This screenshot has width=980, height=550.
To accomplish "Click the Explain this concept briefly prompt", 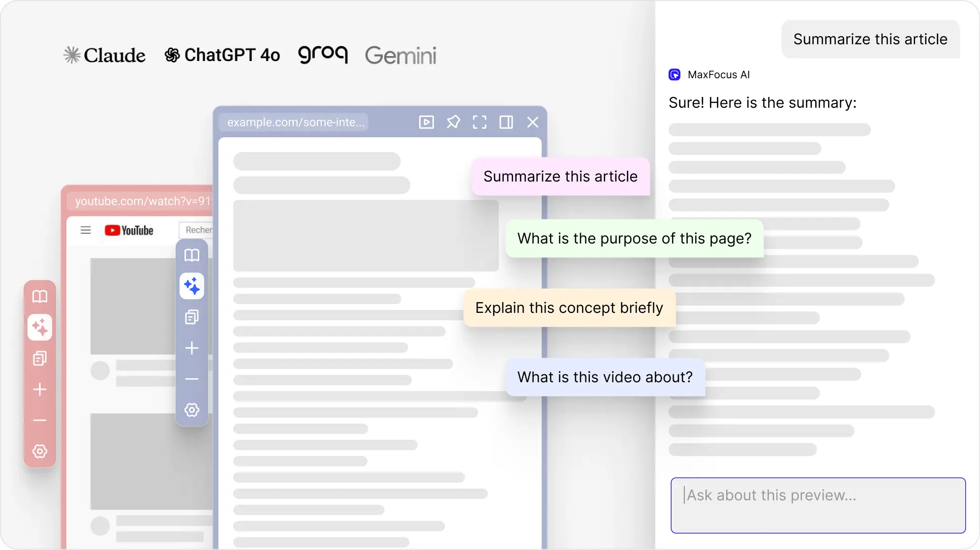I will click(x=569, y=307).
